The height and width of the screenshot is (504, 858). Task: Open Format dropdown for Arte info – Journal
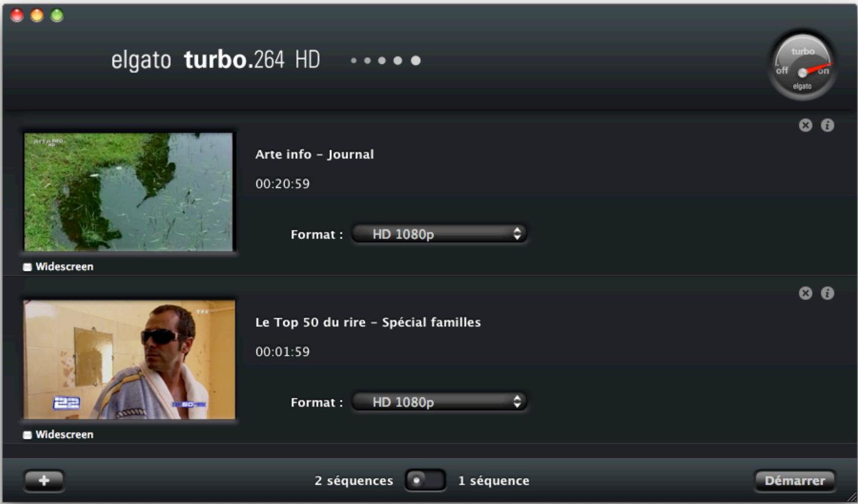(x=440, y=234)
